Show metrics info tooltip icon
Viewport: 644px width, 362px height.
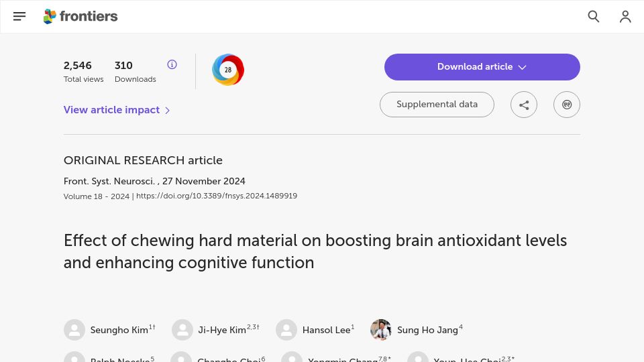(x=172, y=64)
